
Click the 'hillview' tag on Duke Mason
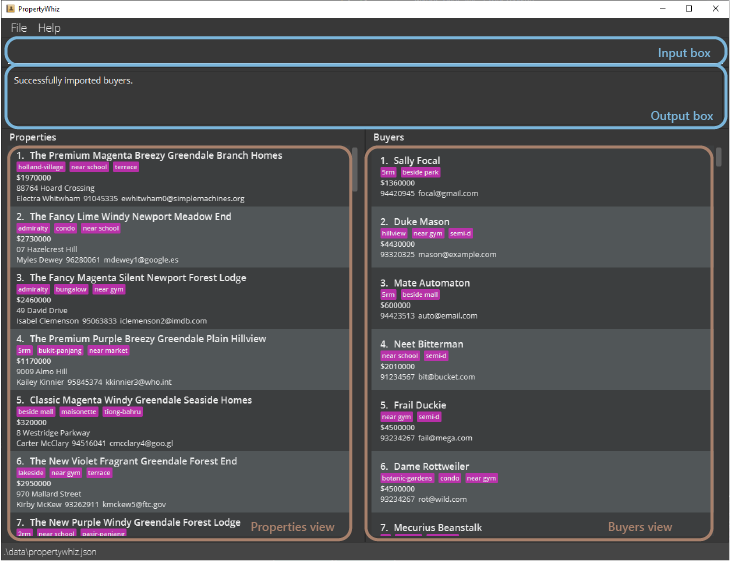394,233
